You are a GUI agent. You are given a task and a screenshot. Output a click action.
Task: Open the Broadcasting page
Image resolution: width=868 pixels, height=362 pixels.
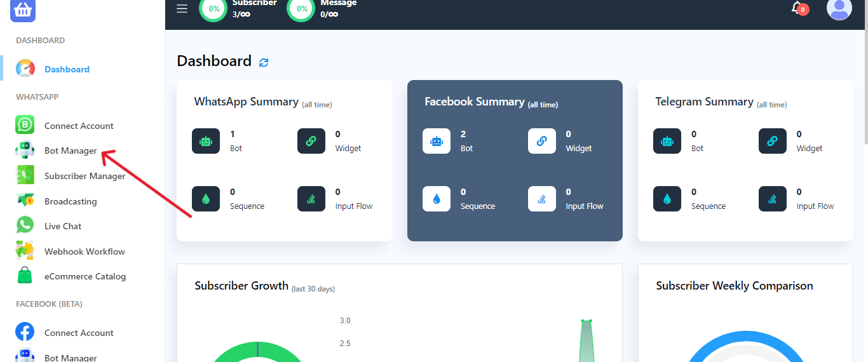click(71, 201)
